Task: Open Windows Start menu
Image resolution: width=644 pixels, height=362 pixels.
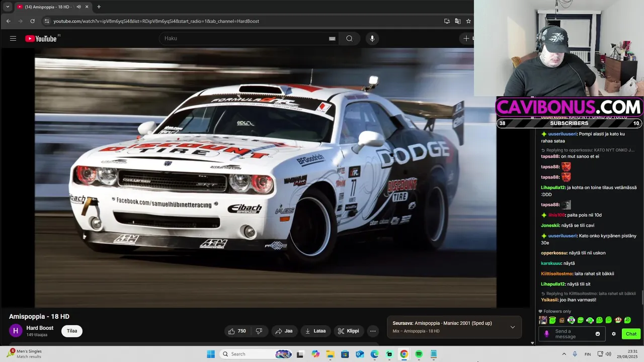Action: [211, 354]
